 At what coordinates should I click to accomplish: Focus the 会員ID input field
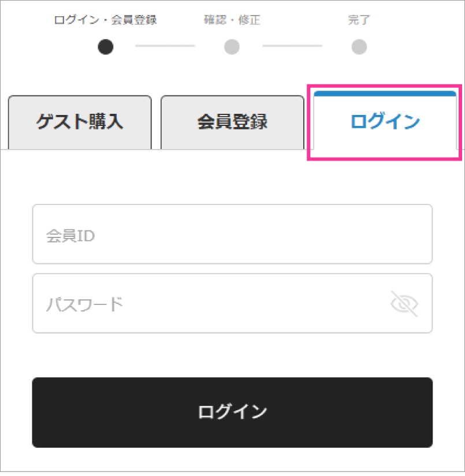(x=232, y=235)
